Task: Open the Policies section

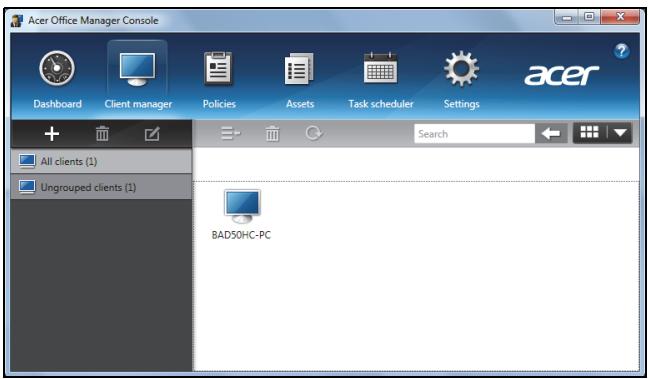Action: pos(219,80)
